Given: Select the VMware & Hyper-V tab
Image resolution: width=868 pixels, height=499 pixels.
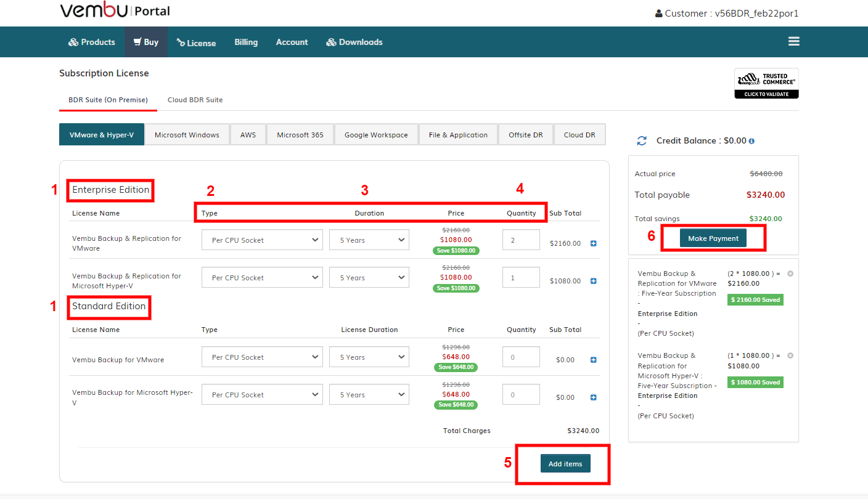Looking at the screenshot, I should (102, 135).
